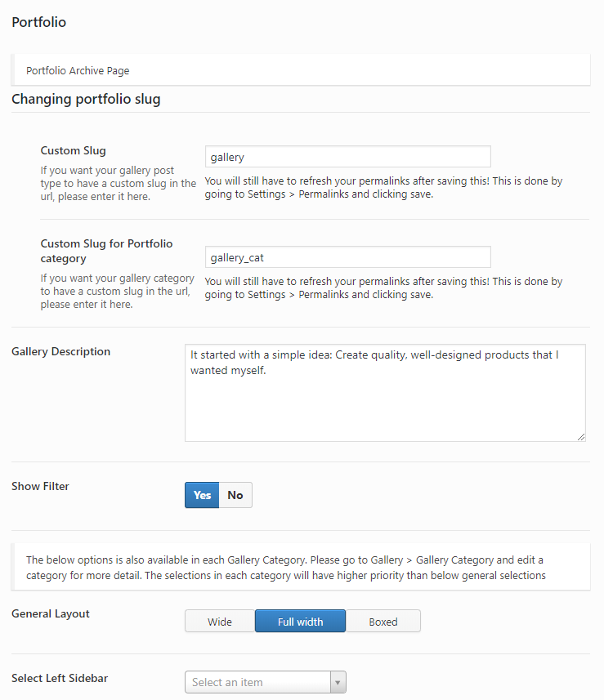This screenshot has height=700, width=604.
Task: Grab the Gallery Description textarea resize handle
Action: pos(581,437)
